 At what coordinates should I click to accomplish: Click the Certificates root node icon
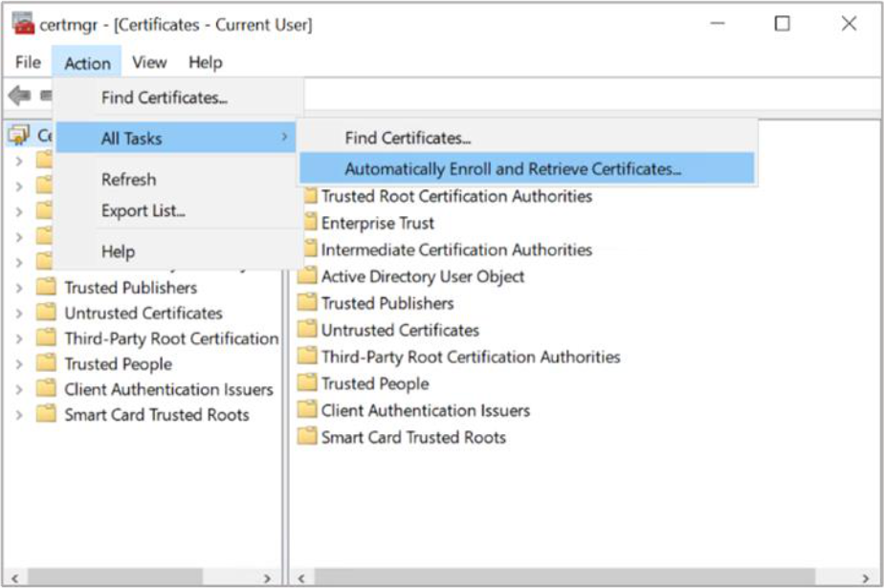pyautogui.click(x=19, y=136)
